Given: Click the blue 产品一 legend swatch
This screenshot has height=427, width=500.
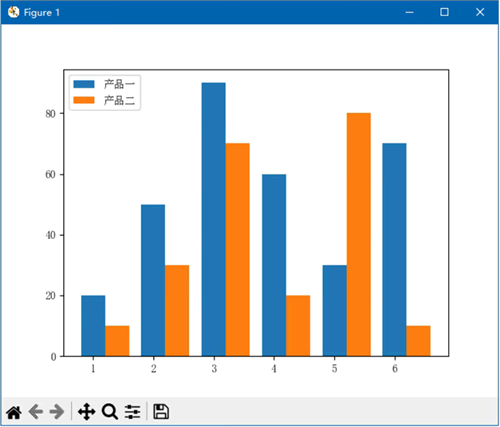Looking at the screenshot, I should [84, 84].
